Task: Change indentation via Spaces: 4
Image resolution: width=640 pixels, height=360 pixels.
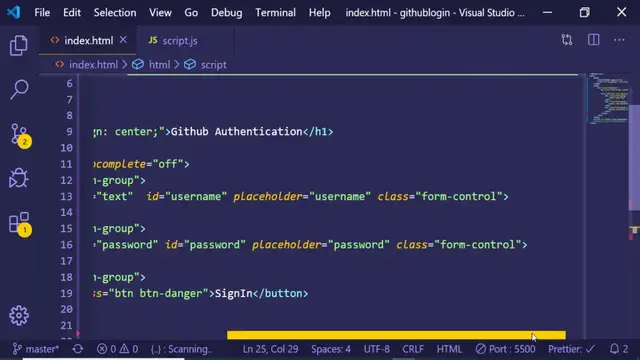Action: pyautogui.click(x=331, y=349)
